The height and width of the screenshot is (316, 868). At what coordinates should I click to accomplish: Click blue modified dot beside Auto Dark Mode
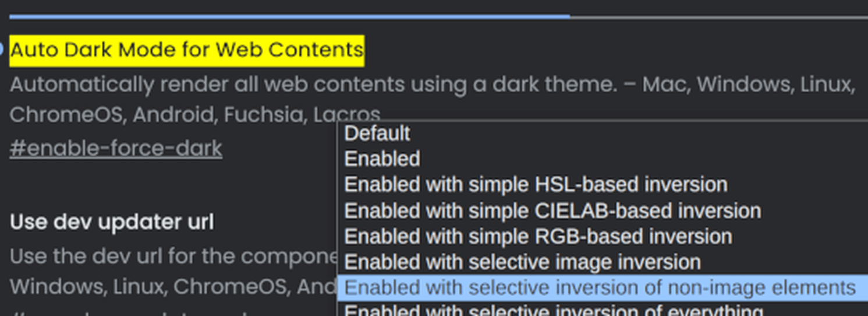click(x=2, y=49)
